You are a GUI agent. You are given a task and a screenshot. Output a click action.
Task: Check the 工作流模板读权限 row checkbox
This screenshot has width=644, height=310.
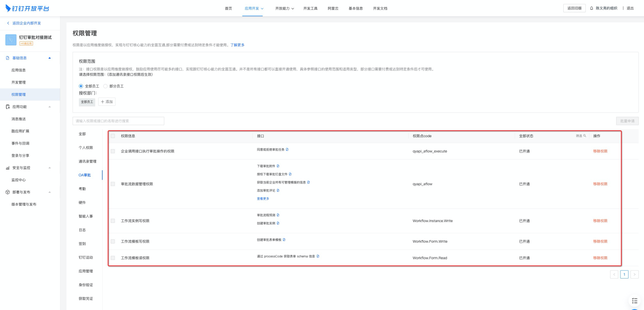(x=113, y=258)
